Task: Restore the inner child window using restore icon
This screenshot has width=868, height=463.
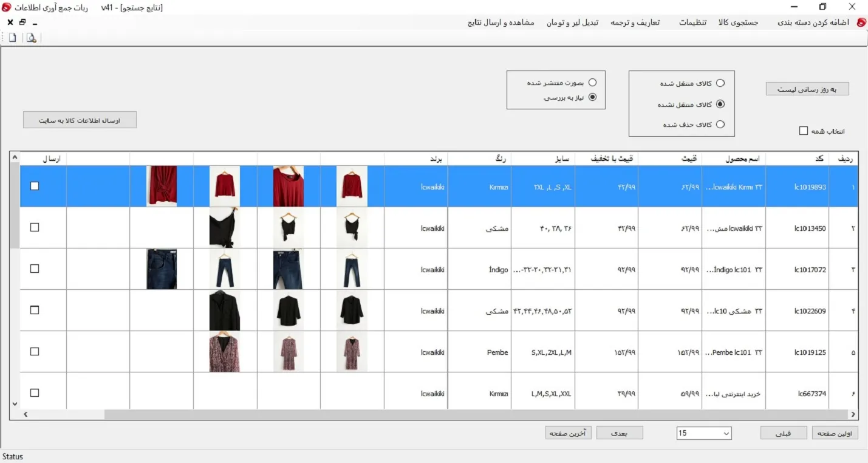Action: point(22,22)
